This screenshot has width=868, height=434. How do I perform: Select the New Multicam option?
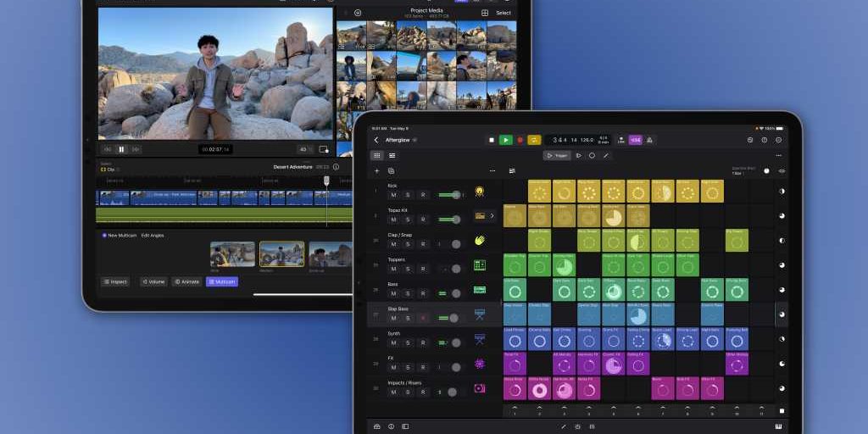[x=119, y=236]
